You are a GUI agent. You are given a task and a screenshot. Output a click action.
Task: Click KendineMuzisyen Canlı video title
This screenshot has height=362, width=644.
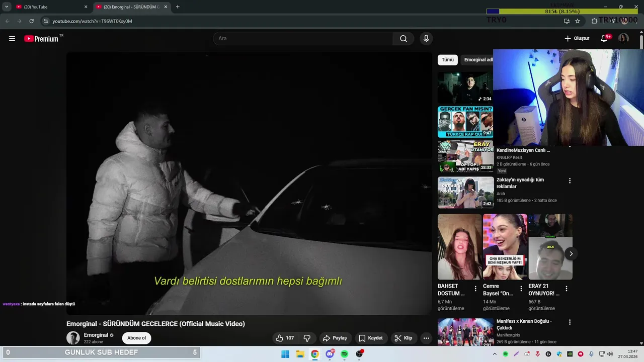pos(523,150)
